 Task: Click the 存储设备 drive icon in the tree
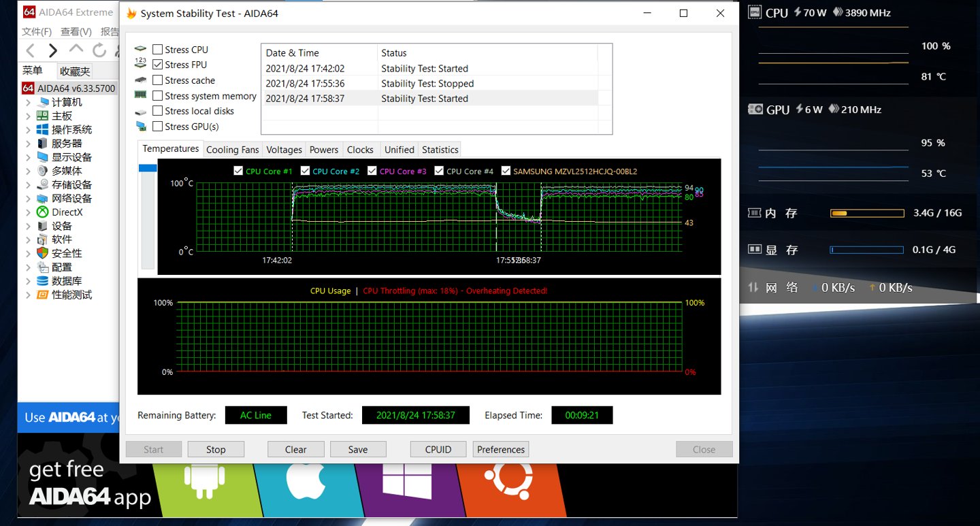pyautogui.click(x=43, y=184)
